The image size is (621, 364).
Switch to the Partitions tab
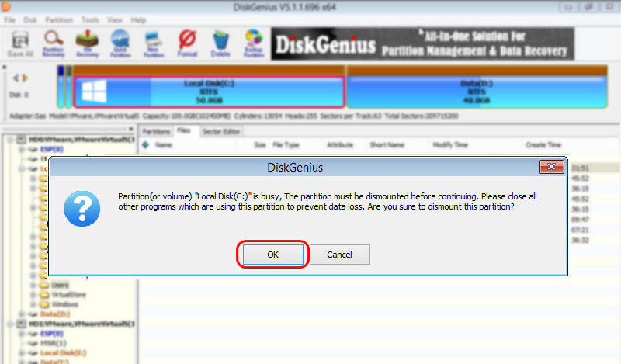click(156, 131)
